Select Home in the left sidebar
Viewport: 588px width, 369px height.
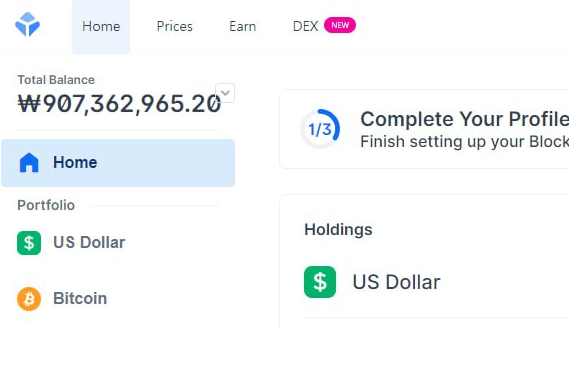pos(118,163)
